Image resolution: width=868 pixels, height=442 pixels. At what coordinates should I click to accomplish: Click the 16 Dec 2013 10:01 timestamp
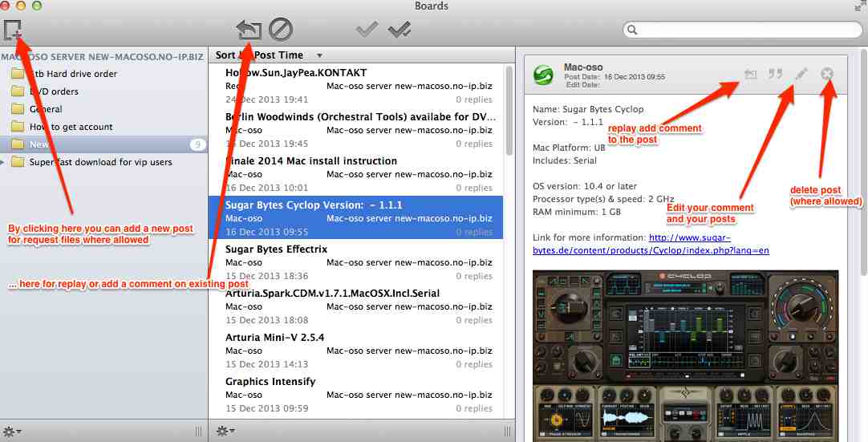[267, 188]
